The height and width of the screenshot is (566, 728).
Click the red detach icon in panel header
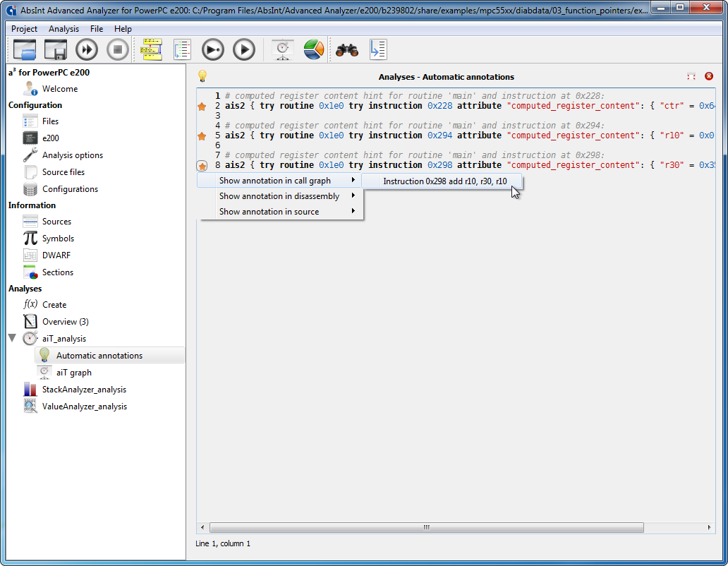pyautogui.click(x=691, y=77)
